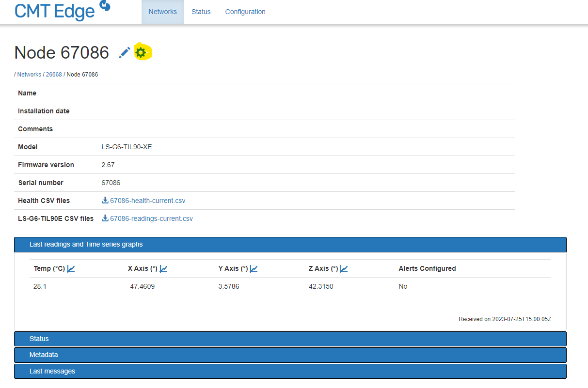This screenshot has height=388, width=588.
Task: Switch to the Configuration tab
Action: click(x=245, y=12)
